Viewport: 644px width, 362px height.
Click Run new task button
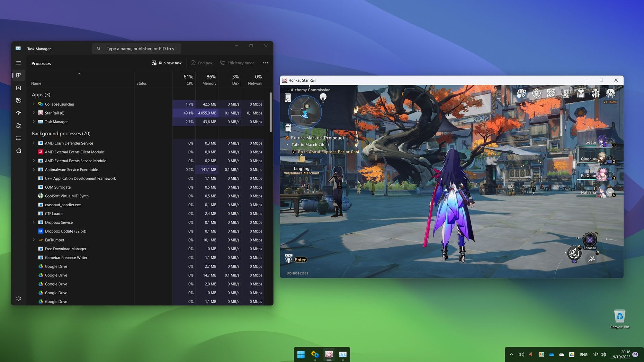pos(167,63)
